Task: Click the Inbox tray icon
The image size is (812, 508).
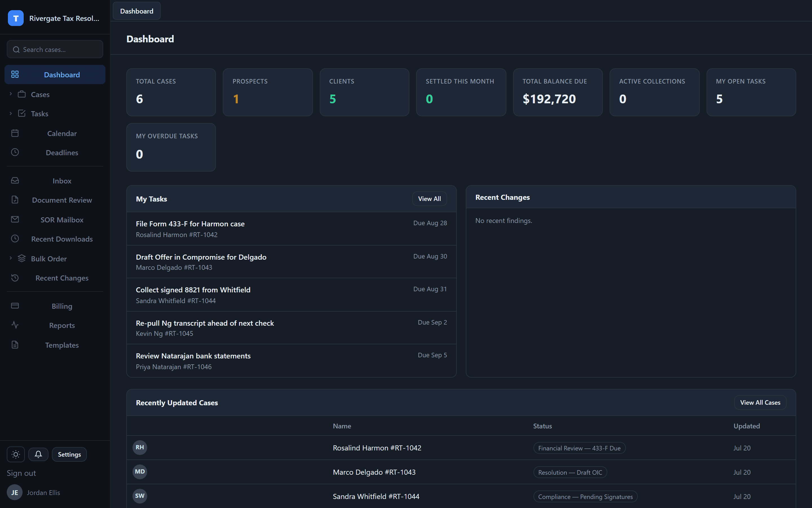Action: click(15, 181)
